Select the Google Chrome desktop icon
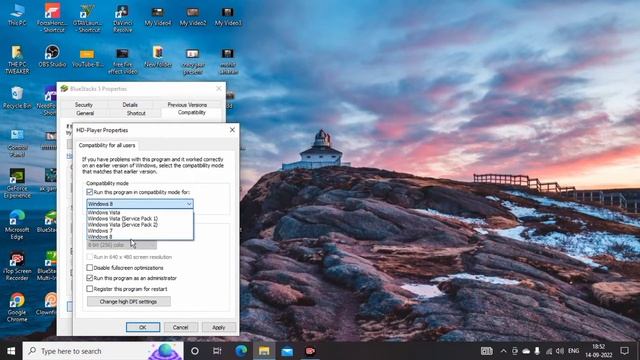 pos(17,307)
